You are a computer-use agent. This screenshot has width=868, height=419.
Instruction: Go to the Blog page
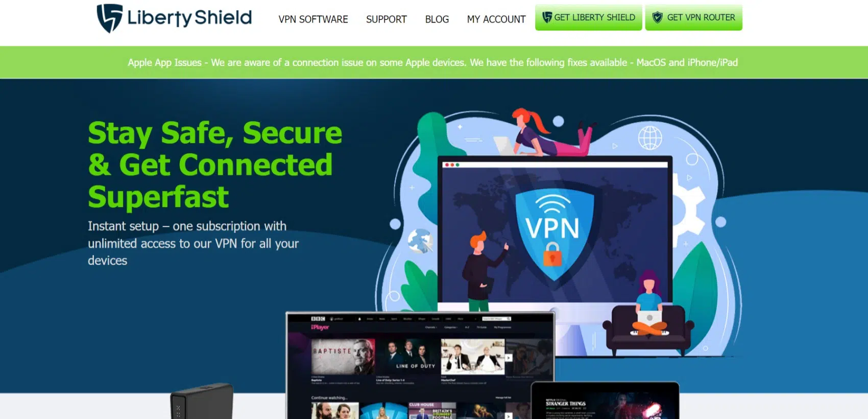pyautogui.click(x=437, y=19)
